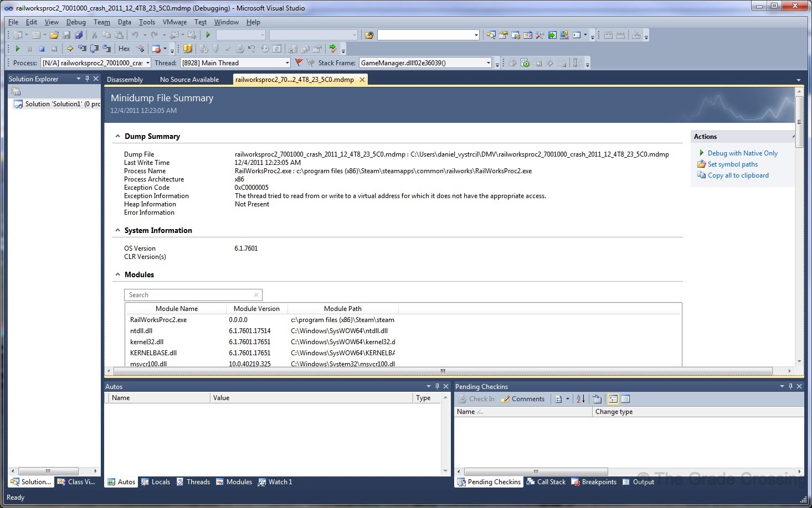Open the Thread dropdown
This screenshot has height=508, width=812.
tap(287, 63)
